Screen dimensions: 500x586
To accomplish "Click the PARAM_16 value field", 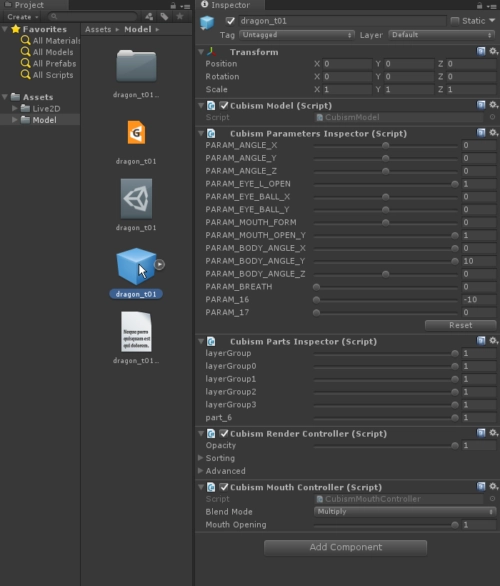I will tap(479, 300).
